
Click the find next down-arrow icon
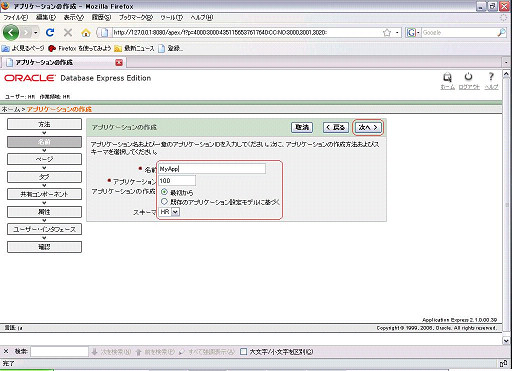click(94, 352)
